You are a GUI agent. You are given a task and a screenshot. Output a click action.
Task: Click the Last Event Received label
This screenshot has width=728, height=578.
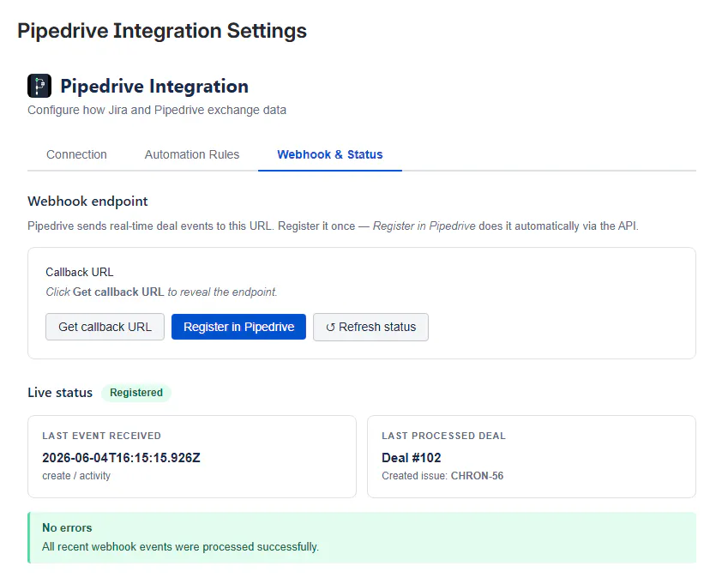tap(102, 436)
